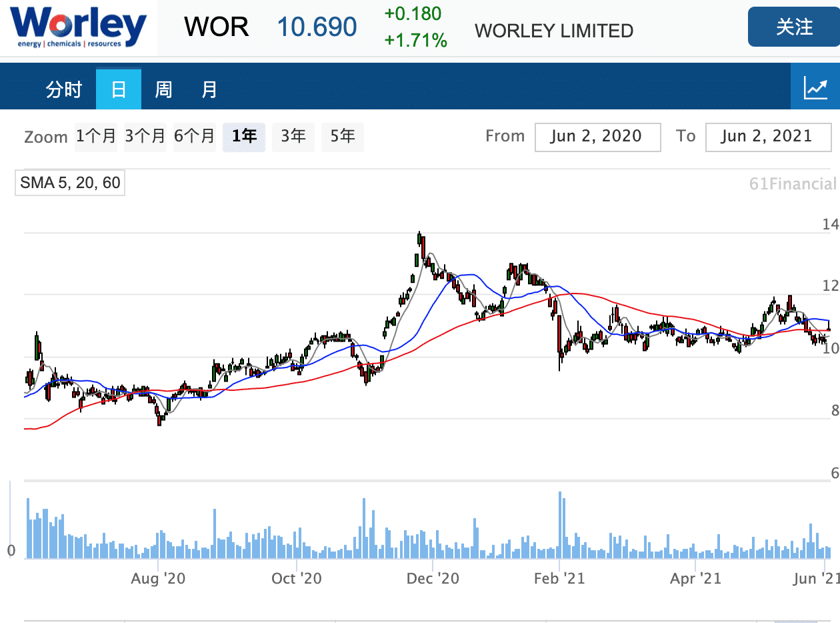This screenshot has height=623, width=840.
Task: Click the SMA 5, 20, 60 indicator label
Action: pyautogui.click(x=70, y=183)
